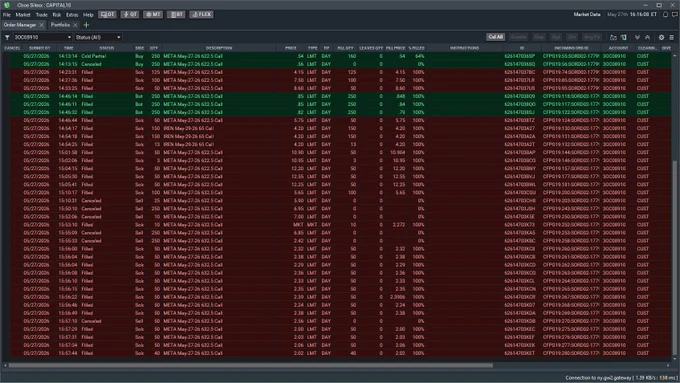Sort by INSTRUCTIONS column header

[464, 48]
